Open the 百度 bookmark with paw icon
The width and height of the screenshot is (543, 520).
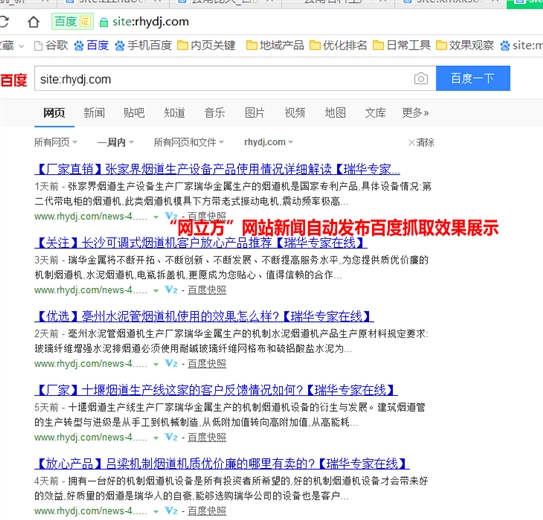pos(91,45)
